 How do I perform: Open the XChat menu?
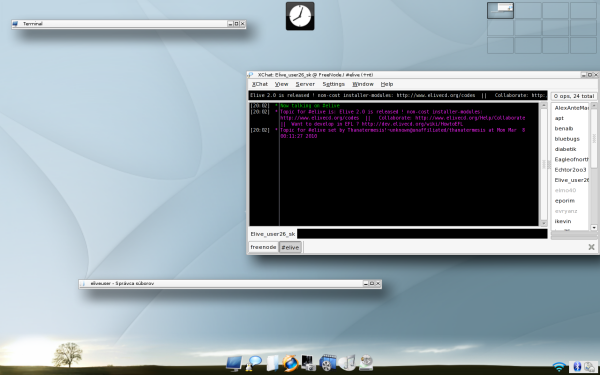coord(260,84)
